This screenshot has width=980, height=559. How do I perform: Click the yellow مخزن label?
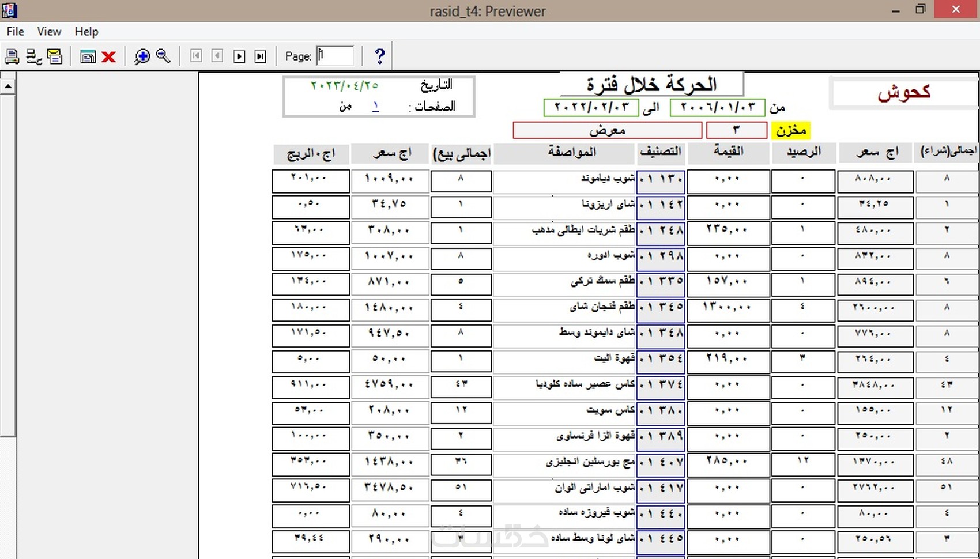791,130
